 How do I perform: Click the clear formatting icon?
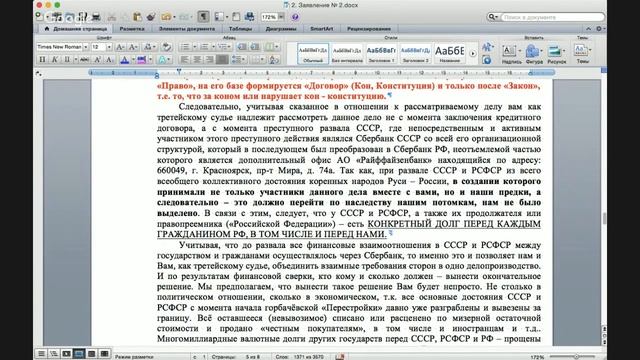pos(166,47)
